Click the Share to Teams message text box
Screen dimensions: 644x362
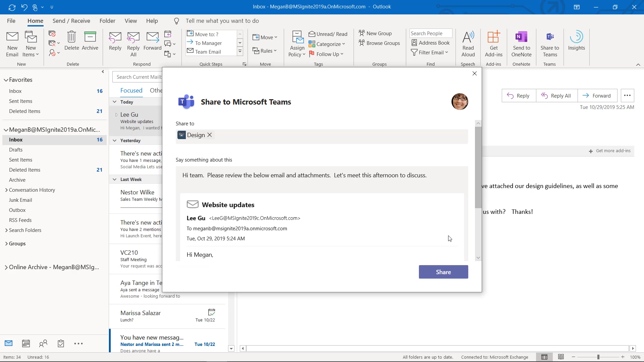322,175
